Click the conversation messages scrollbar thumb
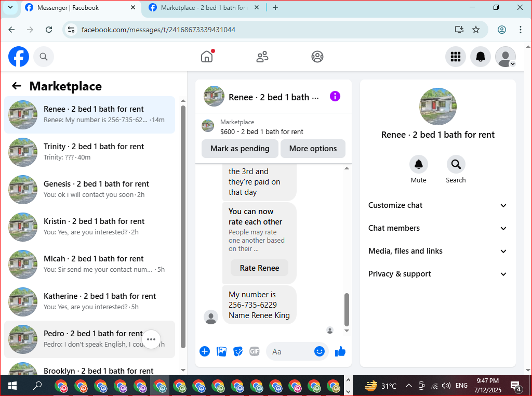Screen dimensions: 532x396 point(347,309)
